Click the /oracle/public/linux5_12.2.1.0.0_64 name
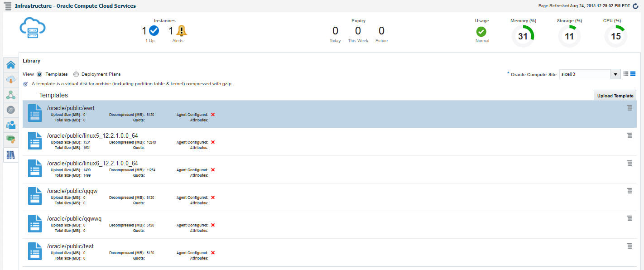The width and height of the screenshot is (644, 270). [92, 135]
